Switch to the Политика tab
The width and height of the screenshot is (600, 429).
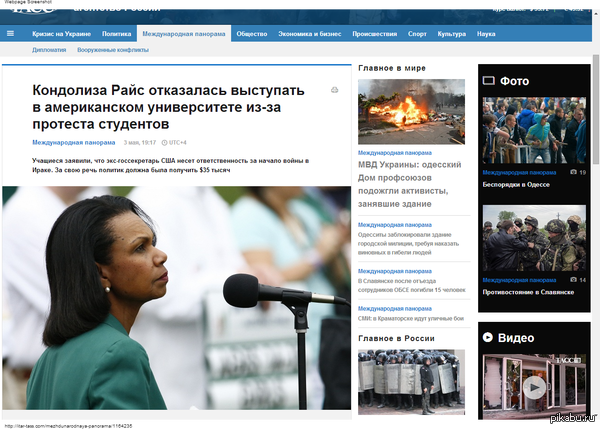(x=116, y=33)
